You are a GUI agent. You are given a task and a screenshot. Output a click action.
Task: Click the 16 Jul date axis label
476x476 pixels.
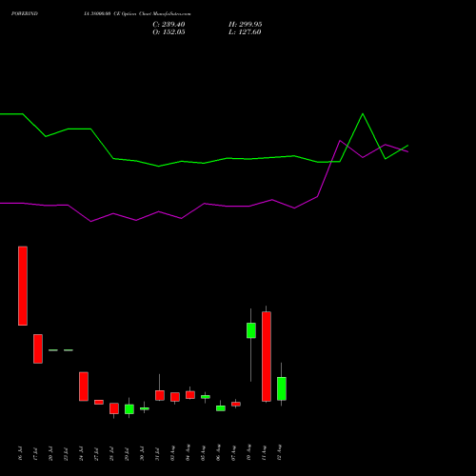(x=21, y=453)
